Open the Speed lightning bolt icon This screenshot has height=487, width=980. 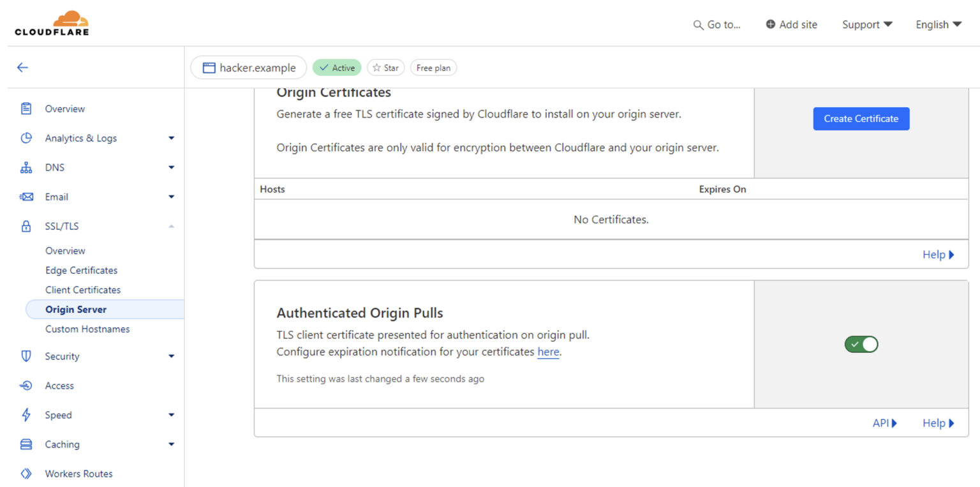pos(26,415)
